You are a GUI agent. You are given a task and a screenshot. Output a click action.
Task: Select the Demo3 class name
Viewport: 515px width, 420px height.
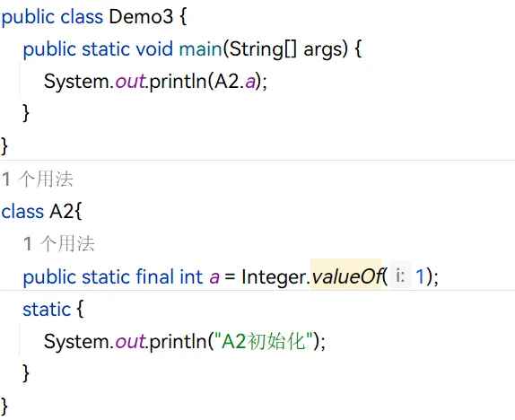(x=141, y=16)
